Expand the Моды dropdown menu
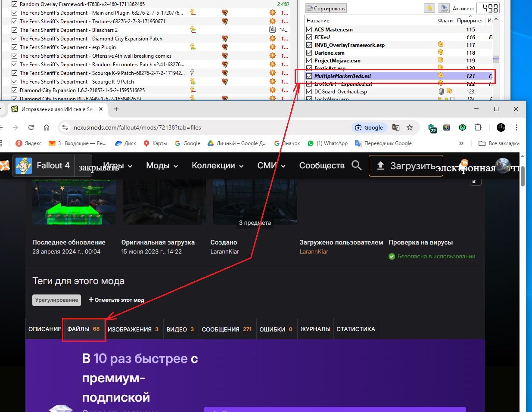The width and height of the screenshot is (532, 412). pyautogui.click(x=162, y=166)
